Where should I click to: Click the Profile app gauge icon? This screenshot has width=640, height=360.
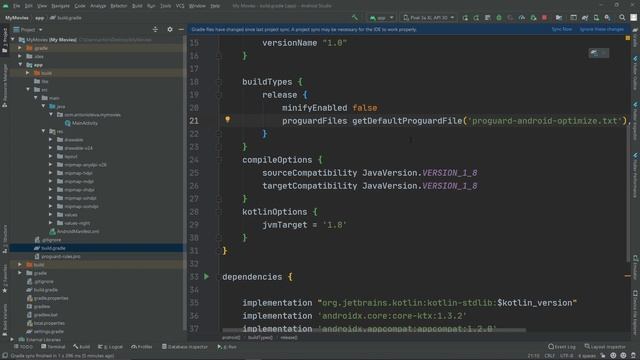522,18
